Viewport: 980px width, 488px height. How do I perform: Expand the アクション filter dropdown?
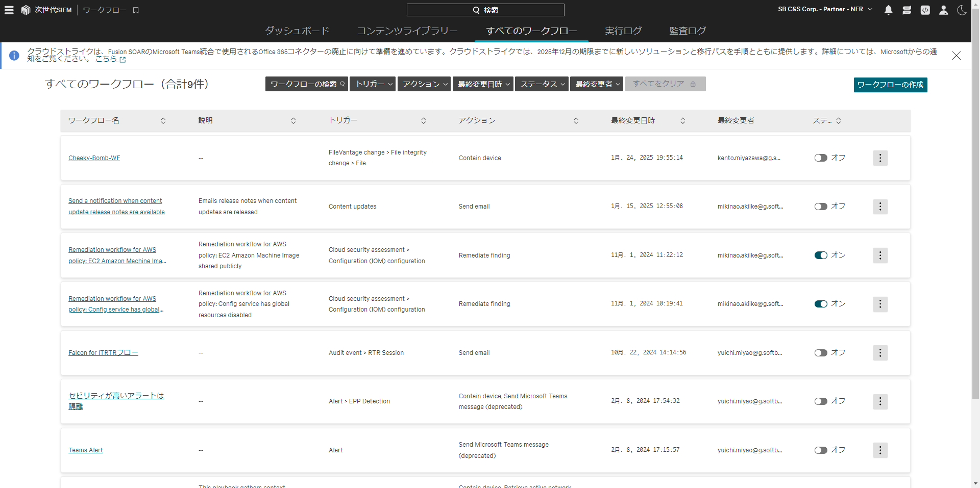tap(424, 84)
